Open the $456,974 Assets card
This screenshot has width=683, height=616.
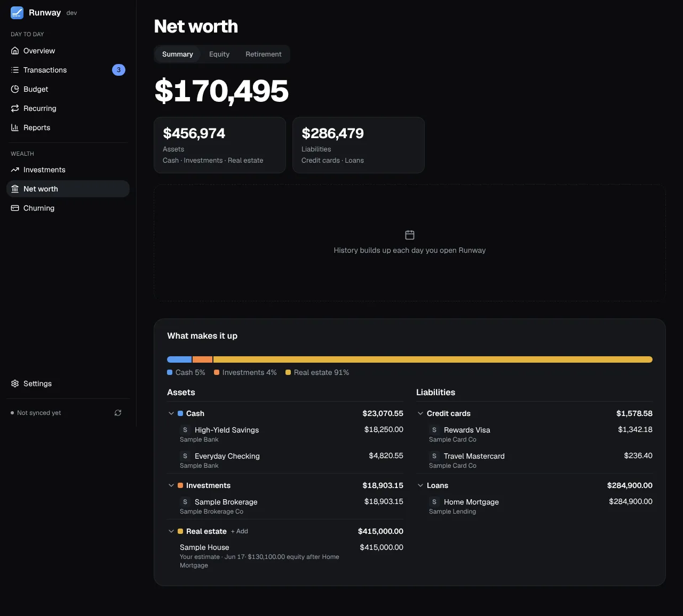tap(220, 145)
